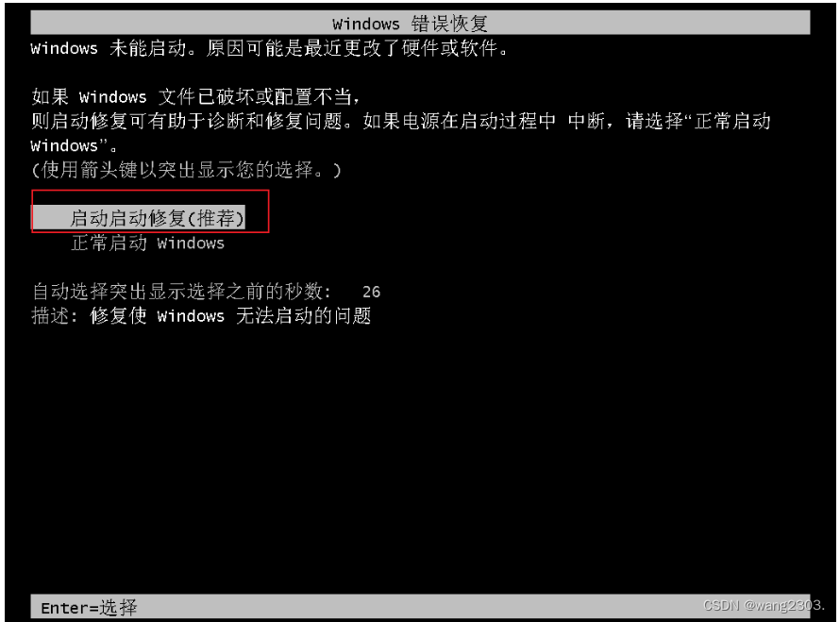Click the 修复使 Windows 无法启动的问题 description text
Image resolution: width=840 pixels, height=622 pixels.
(x=230, y=315)
